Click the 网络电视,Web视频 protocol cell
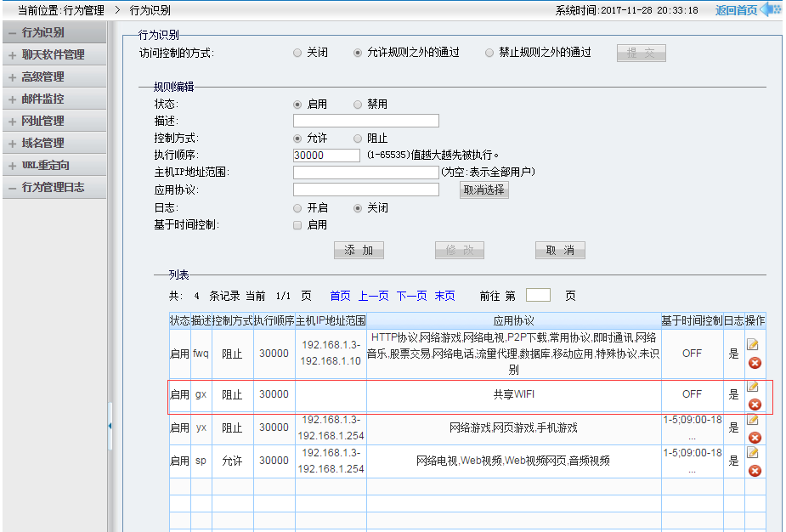The width and height of the screenshot is (786, 532). coord(514,461)
